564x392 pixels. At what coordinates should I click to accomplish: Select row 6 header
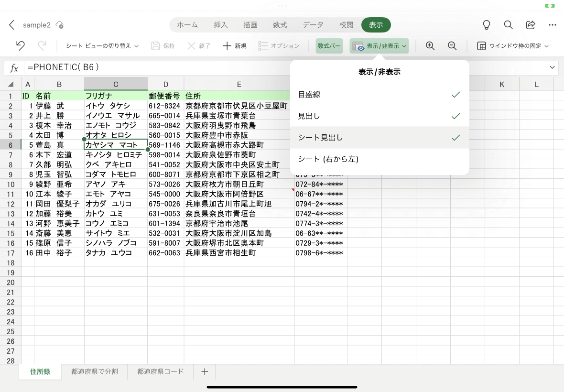(x=11, y=145)
